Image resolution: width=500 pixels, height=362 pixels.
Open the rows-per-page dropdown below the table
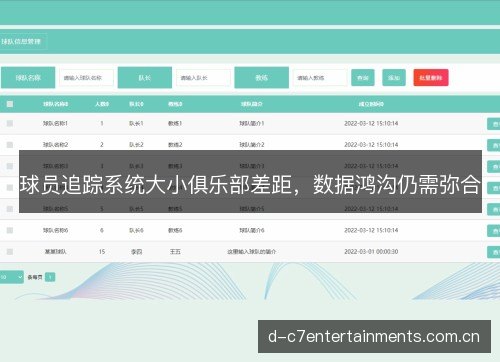click(x=11, y=277)
